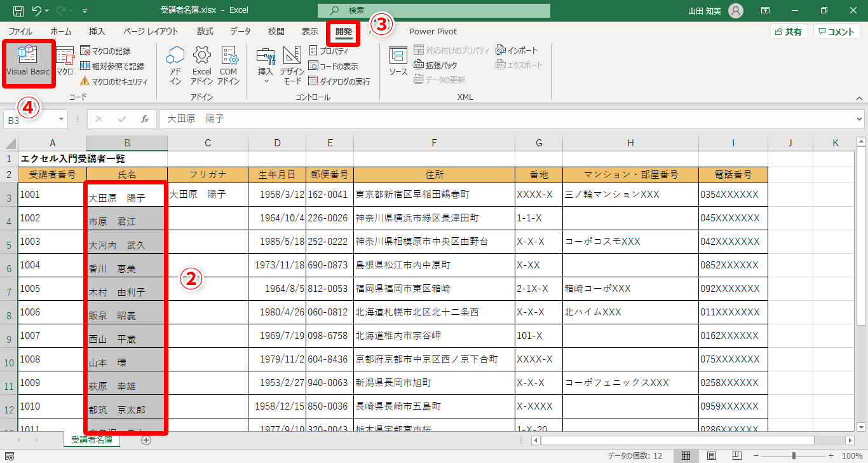This screenshot has width=868, height=463.
Task: Open the XML ソース pane
Action: (x=398, y=62)
